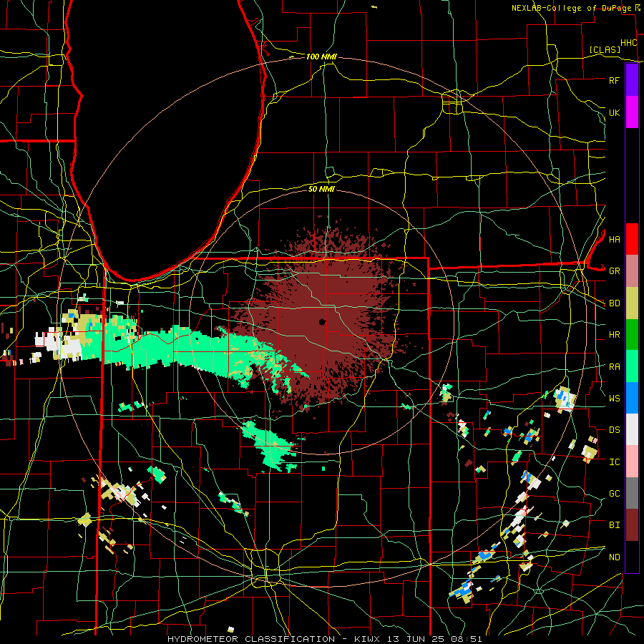Click the IC legend label
644x644 pixels.
(614, 462)
